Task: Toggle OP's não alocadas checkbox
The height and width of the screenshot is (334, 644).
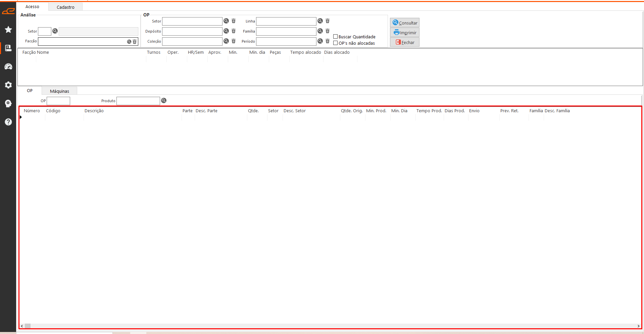Action: coord(335,43)
